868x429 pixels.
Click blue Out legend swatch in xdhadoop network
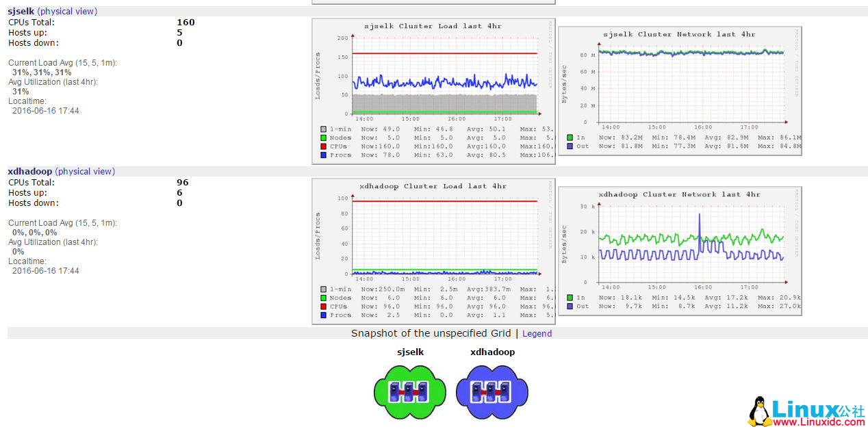(x=570, y=307)
